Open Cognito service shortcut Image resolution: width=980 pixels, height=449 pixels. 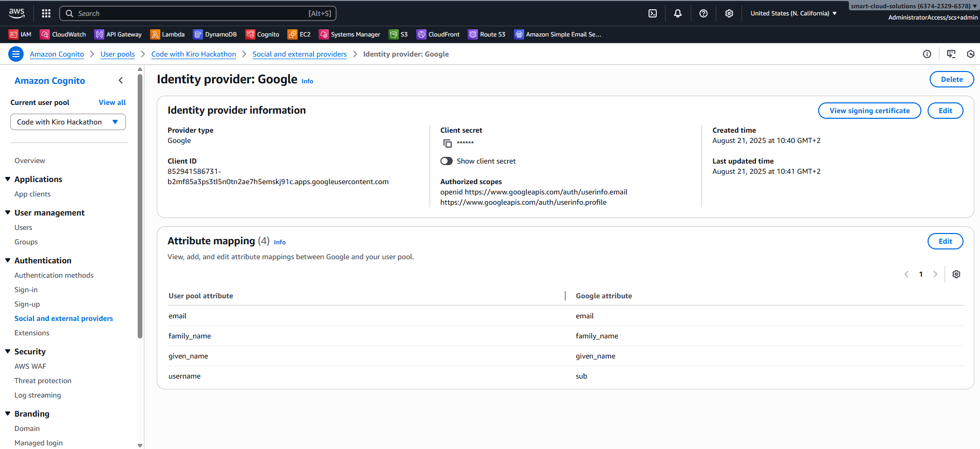(263, 34)
